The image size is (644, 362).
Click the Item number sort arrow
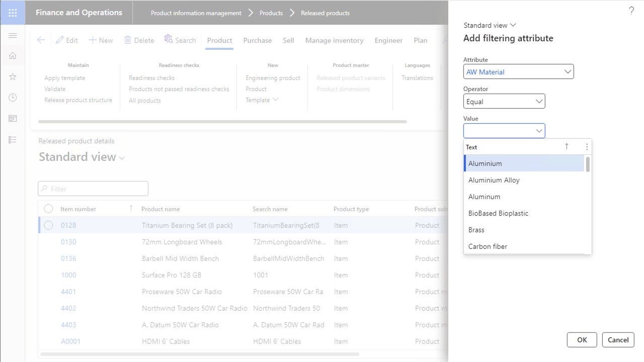[131, 208]
